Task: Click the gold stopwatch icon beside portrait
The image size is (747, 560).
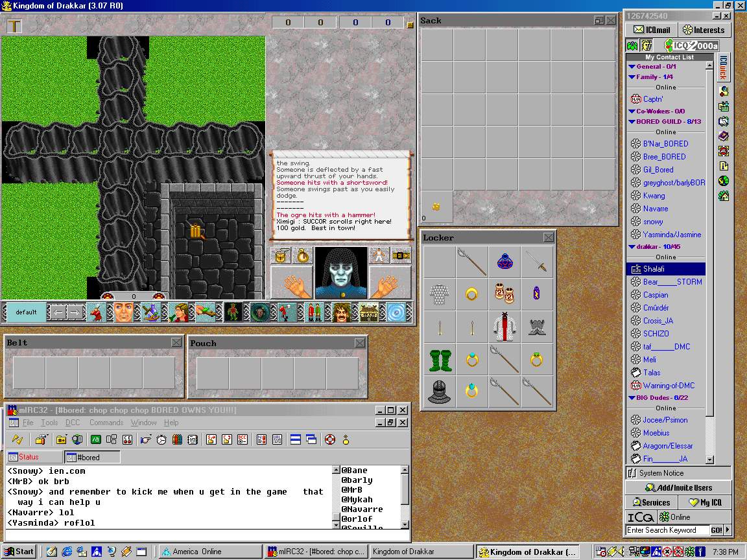Action: click(x=302, y=255)
